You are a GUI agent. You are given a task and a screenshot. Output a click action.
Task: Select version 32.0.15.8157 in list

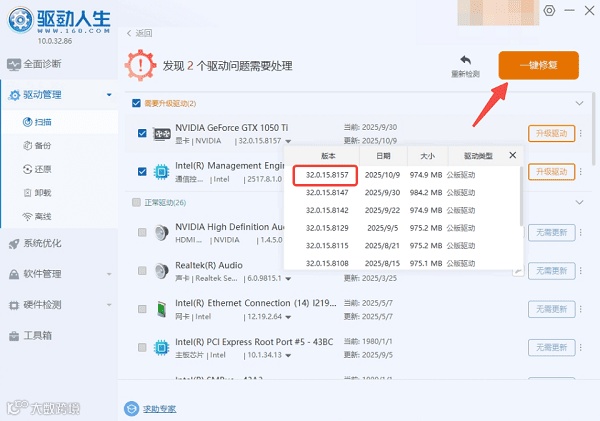327,175
